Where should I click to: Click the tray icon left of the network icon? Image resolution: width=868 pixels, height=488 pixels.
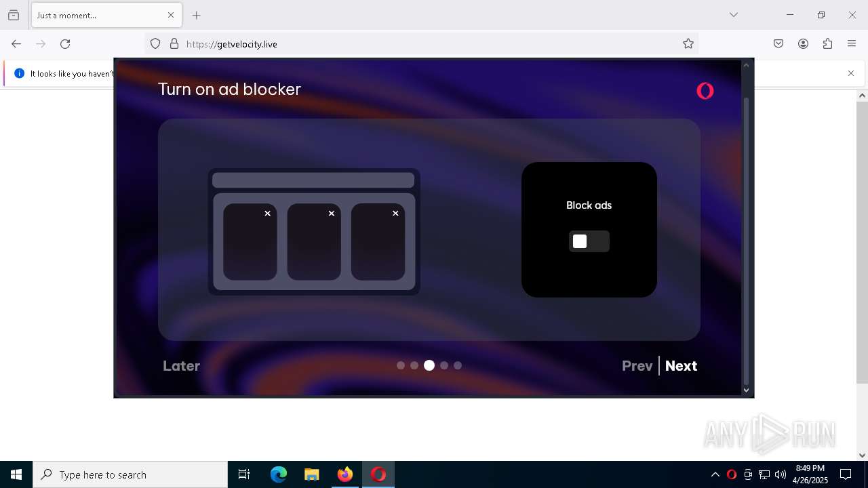coord(748,474)
